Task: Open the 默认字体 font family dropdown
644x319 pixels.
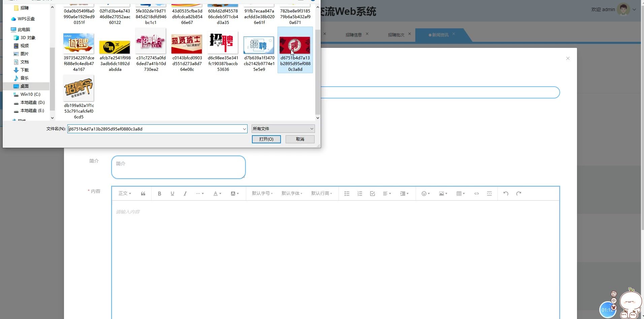Action: pos(292,194)
